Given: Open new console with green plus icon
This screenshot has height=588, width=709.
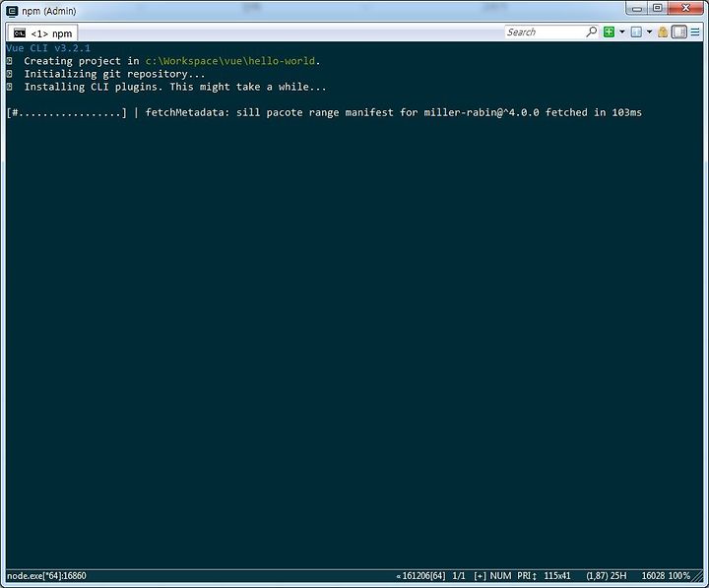Looking at the screenshot, I should click(610, 32).
